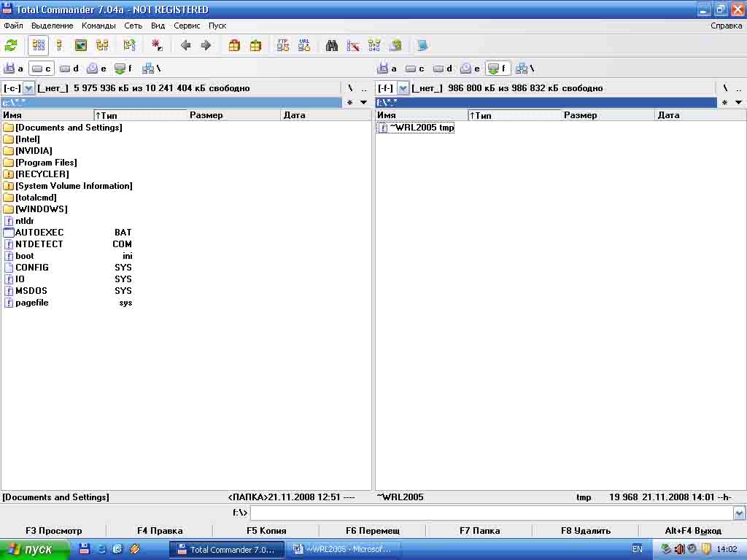This screenshot has height=560, width=747.
Task: Select drive d in left panel
Action: point(69,69)
